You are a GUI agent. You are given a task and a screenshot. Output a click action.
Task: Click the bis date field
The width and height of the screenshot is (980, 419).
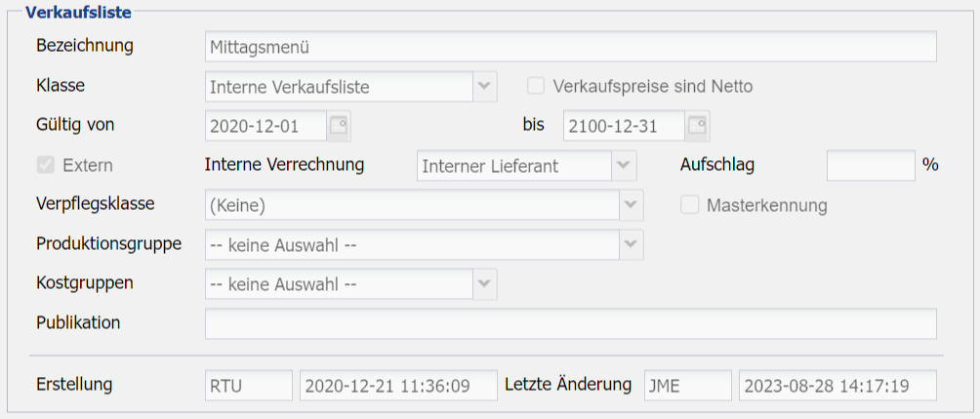624,126
